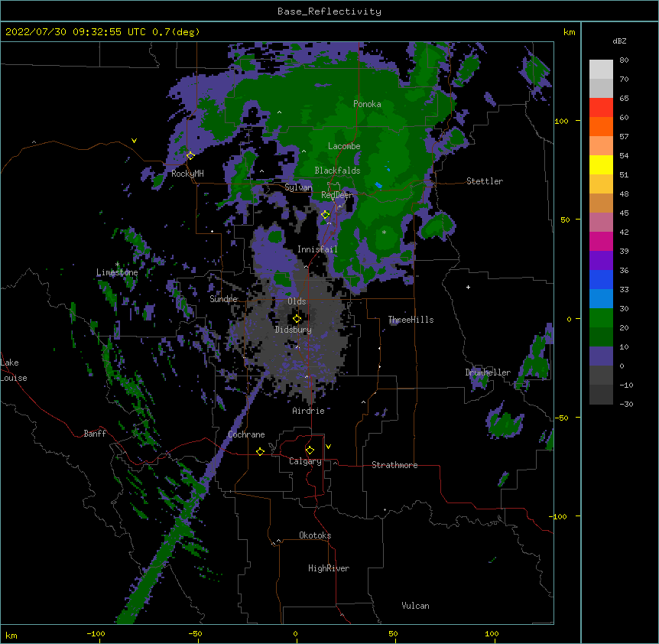The height and width of the screenshot is (644, 659).
Task: Pick the slate-purple 0-10 dBZ legend band
Action: point(601,356)
